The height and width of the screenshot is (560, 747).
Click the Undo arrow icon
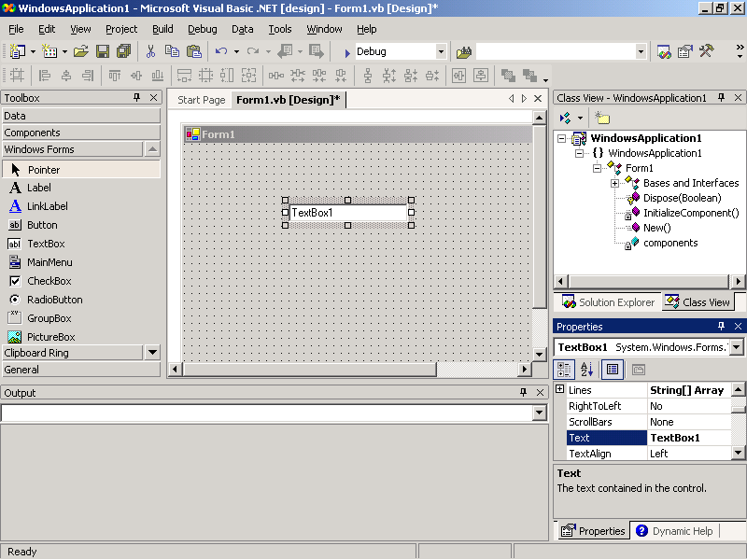(221, 51)
